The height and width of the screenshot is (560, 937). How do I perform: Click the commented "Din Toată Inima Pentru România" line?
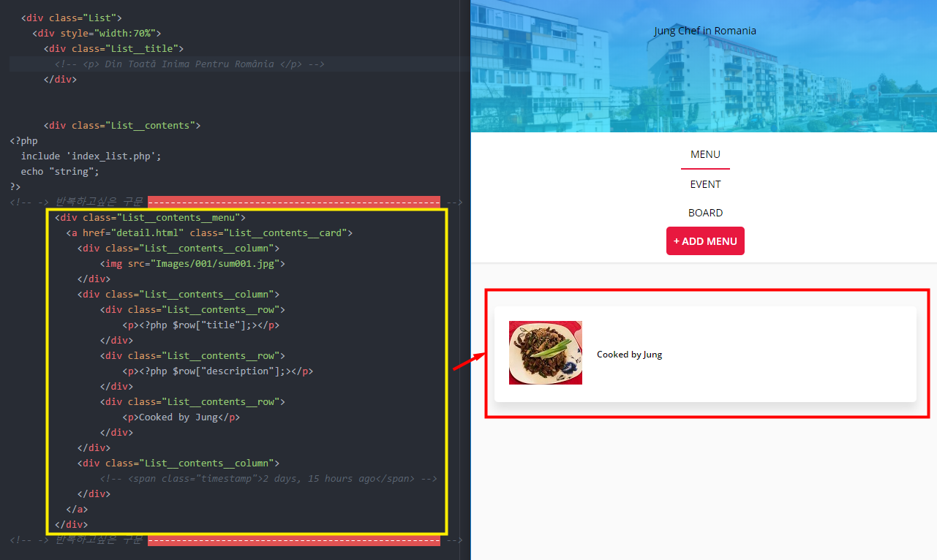click(190, 64)
